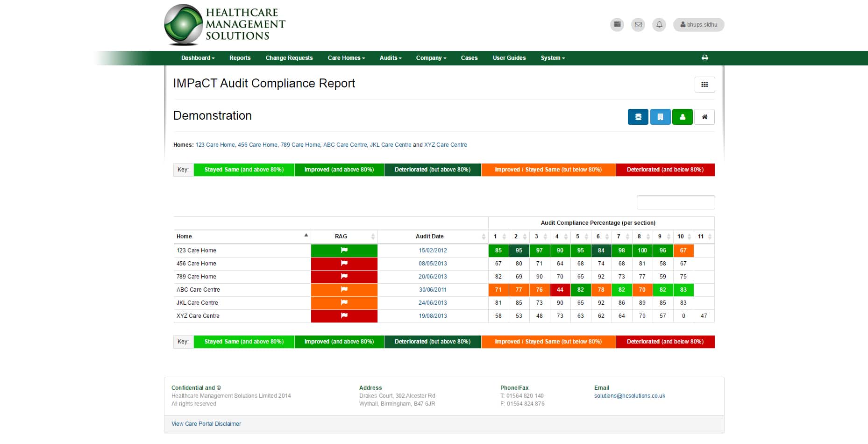Expand the Dashboard dropdown menu
Viewport: 868px width, 444px height.
click(198, 58)
